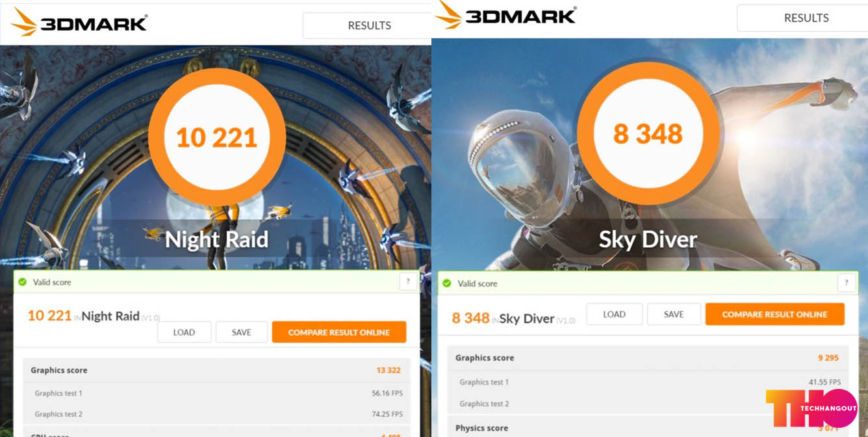Click the green valid score checkmark for Sky Diver
Viewport: 868px width, 437px height.
pyautogui.click(x=446, y=284)
